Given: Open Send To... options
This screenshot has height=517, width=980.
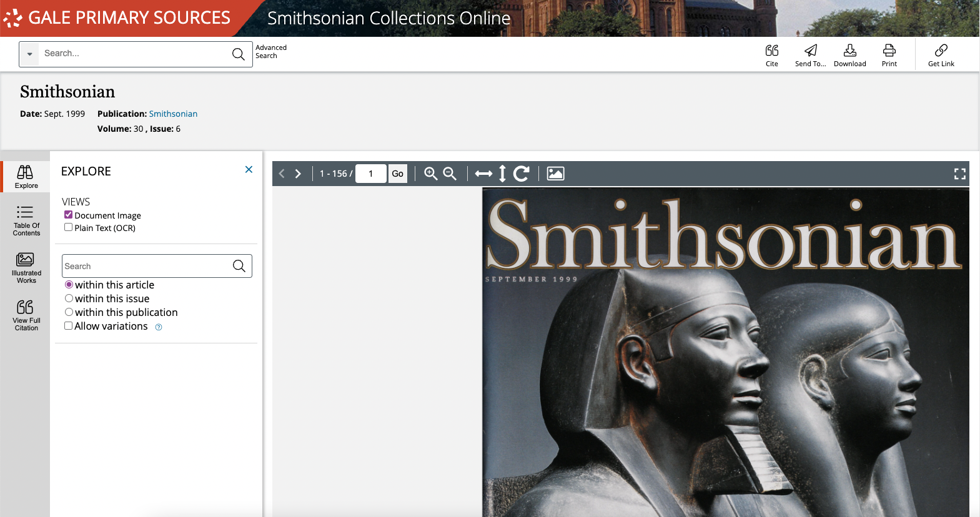Looking at the screenshot, I should pyautogui.click(x=811, y=55).
